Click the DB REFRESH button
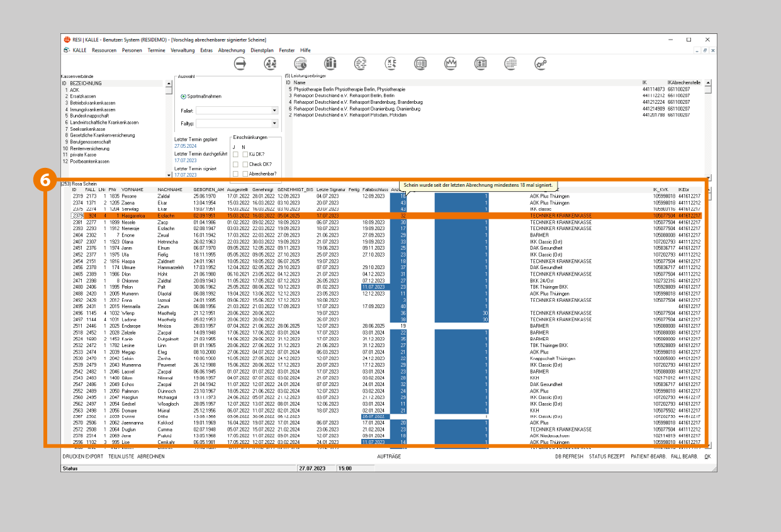Image resolution: width=781 pixels, height=532 pixels. pyautogui.click(x=569, y=456)
